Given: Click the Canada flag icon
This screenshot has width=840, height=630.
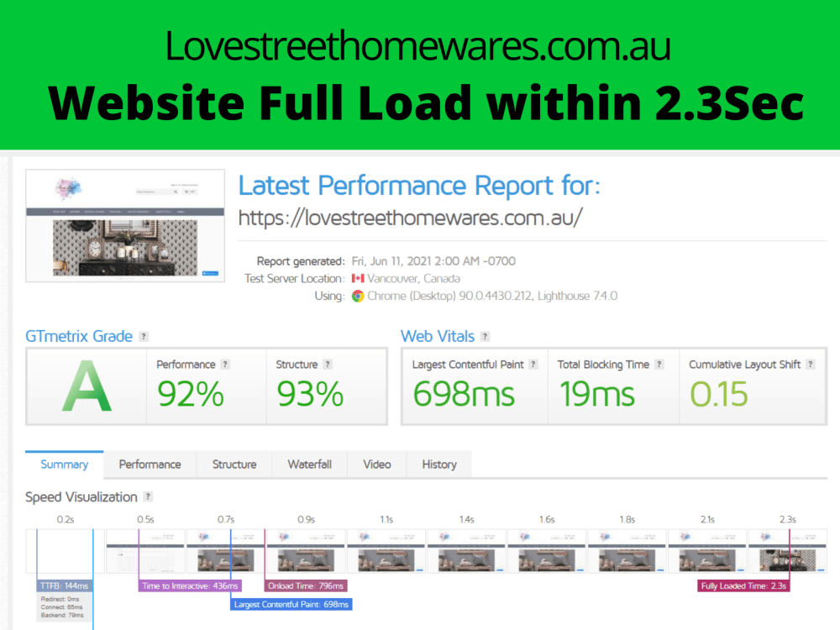Looking at the screenshot, I should (358, 279).
